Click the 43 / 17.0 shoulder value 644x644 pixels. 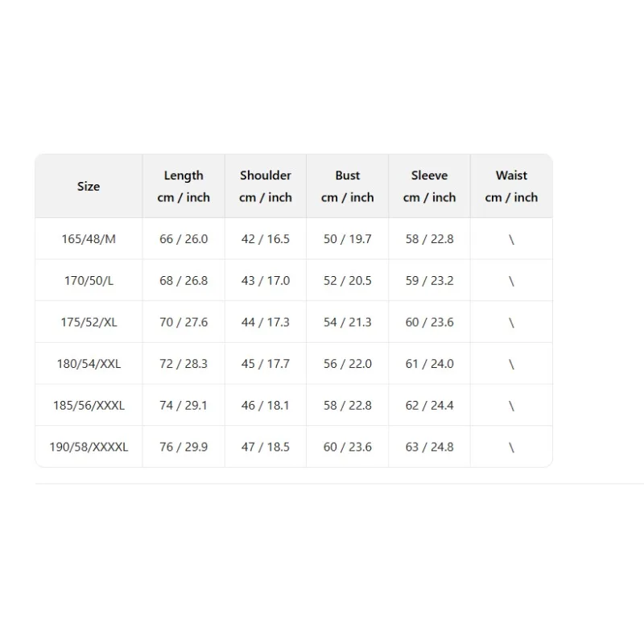(x=266, y=280)
